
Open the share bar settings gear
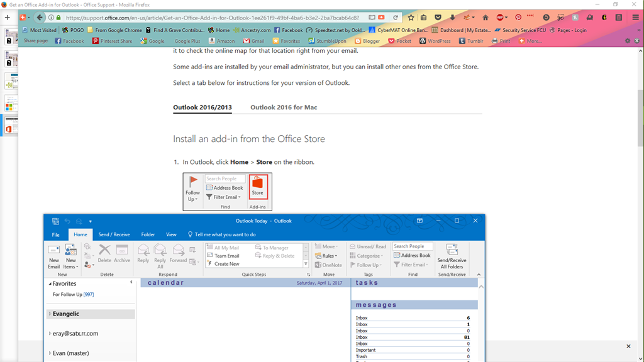pos(627,41)
